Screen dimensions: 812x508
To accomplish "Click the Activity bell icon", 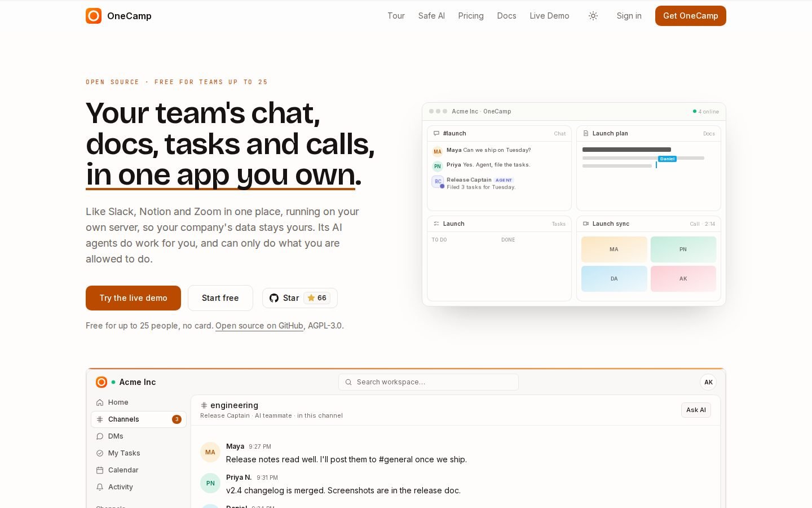I will click(x=100, y=487).
